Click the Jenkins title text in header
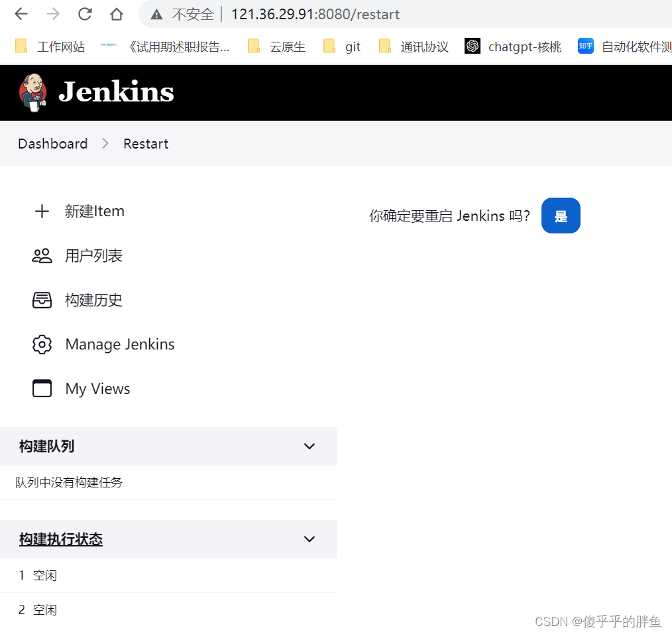Screen dimensions: 672x634 coord(116,92)
